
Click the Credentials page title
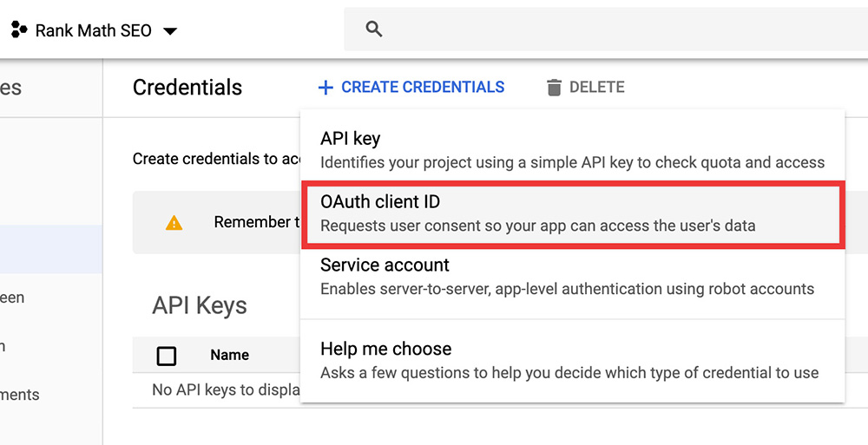click(x=187, y=88)
